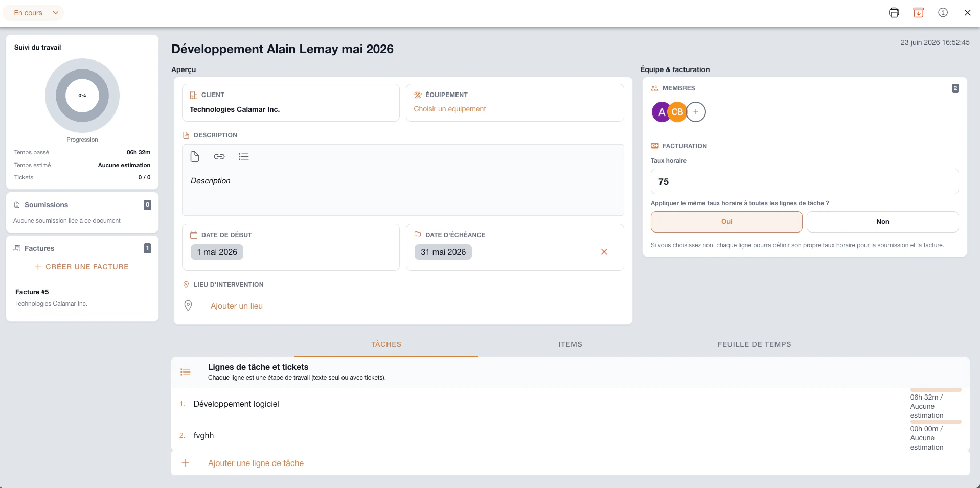This screenshot has height=488, width=980.
Task: Open the info icon in top bar
Action: click(943, 13)
